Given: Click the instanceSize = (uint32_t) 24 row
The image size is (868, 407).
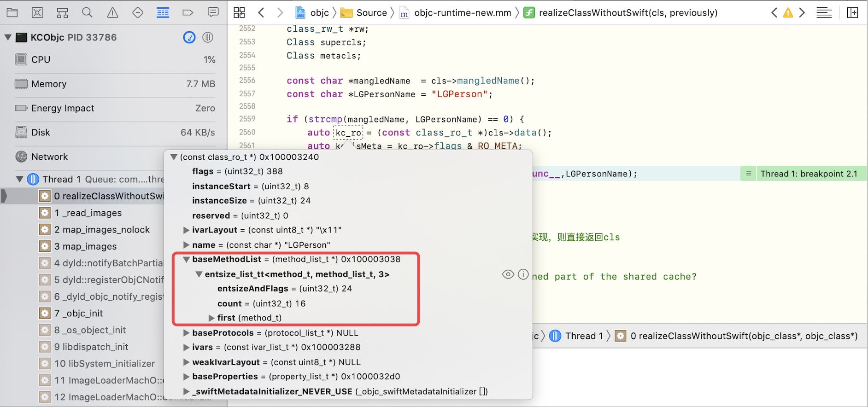Looking at the screenshot, I should pos(251,201).
